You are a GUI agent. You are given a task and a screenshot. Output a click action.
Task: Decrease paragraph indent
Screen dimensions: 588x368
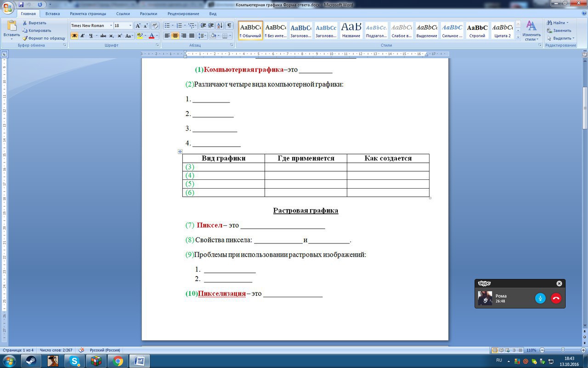(x=203, y=26)
